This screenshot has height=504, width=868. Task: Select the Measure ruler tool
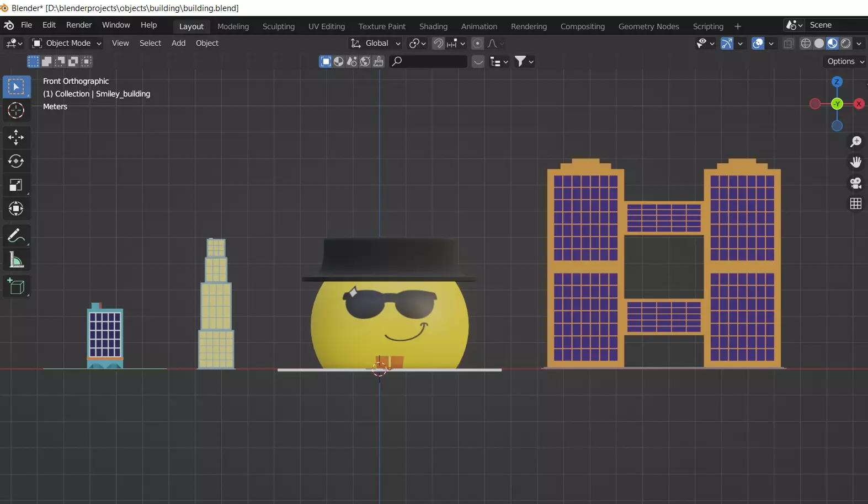16,260
